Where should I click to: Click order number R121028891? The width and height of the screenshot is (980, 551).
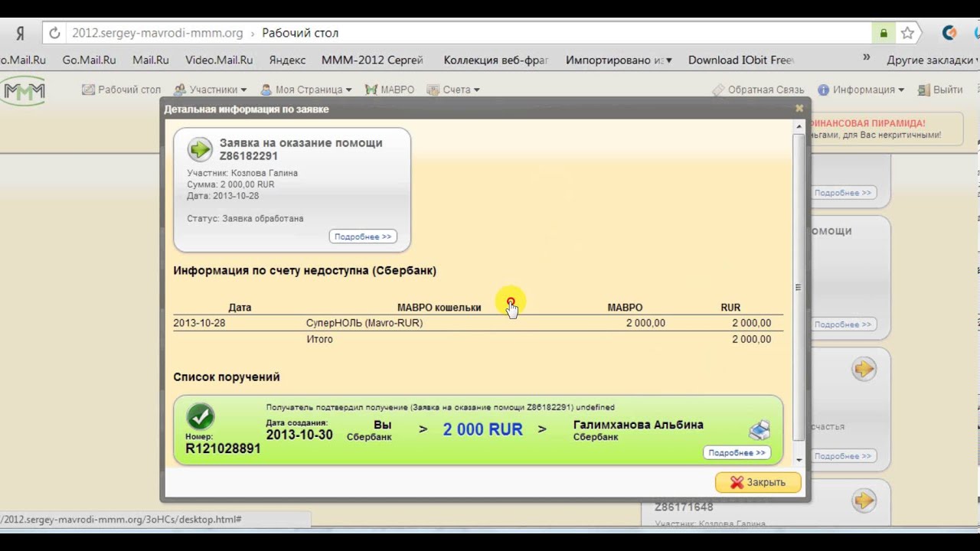coord(223,448)
